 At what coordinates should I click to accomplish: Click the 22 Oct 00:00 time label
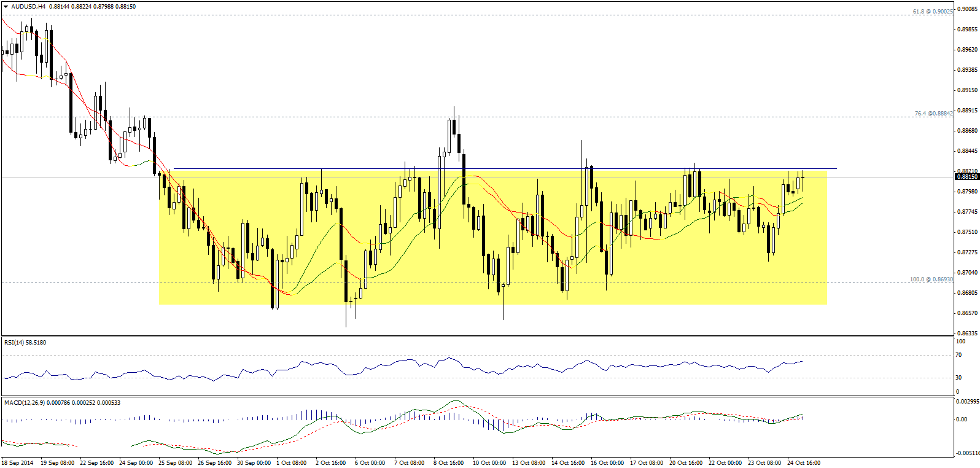725,463
